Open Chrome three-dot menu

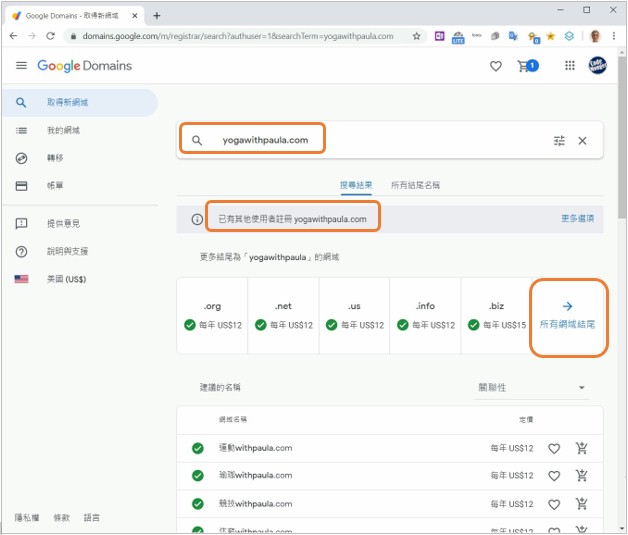[x=614, y=36]
